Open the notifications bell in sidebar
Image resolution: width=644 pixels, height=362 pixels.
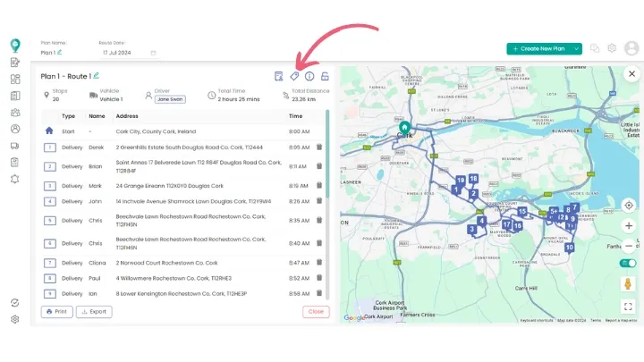[x=15, y=179]
